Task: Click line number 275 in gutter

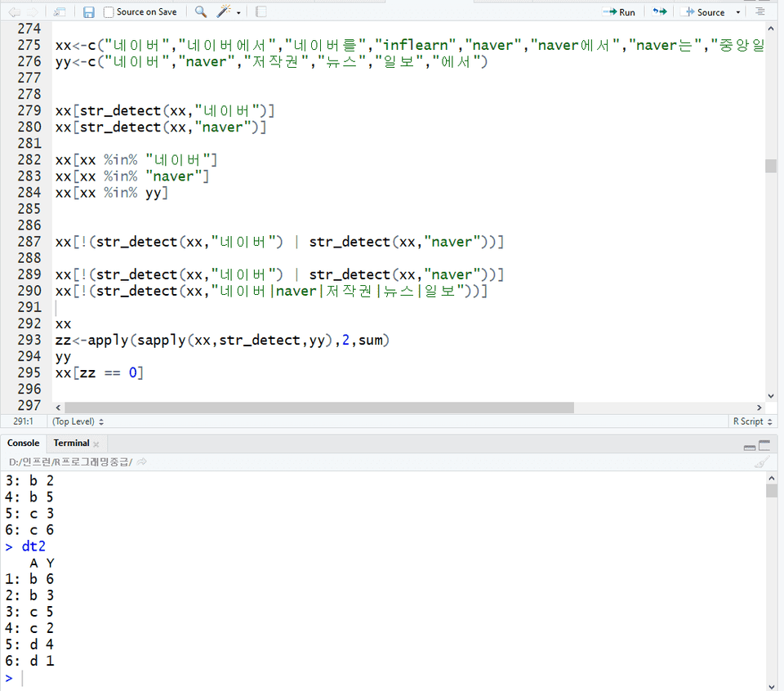Action: [x=29, y=45]
